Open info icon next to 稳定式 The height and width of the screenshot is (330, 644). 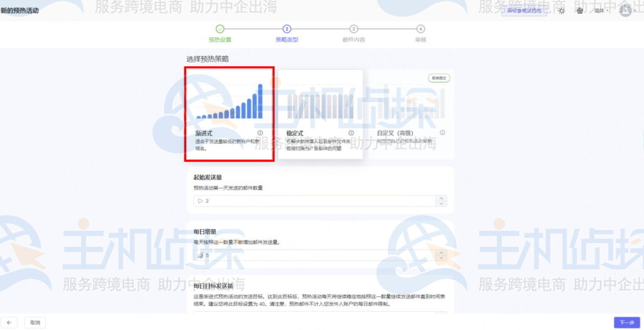tap(351, 133)
